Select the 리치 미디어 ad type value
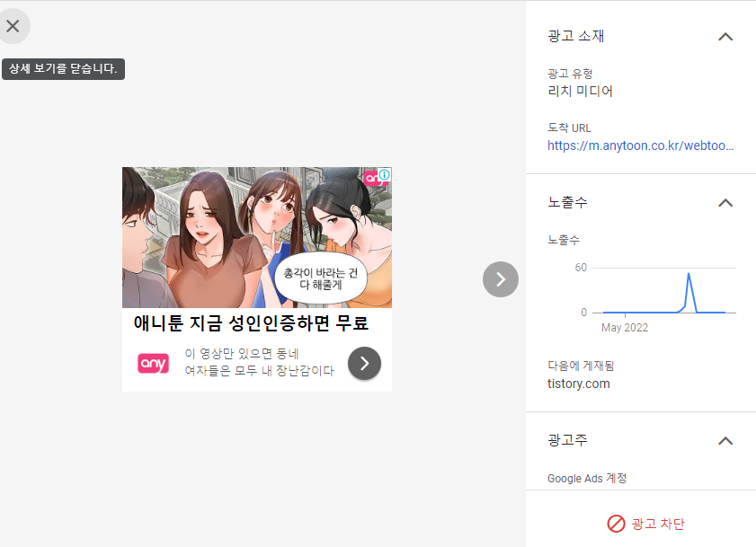This screenshot has height=547, width=756. click(580, 91)
